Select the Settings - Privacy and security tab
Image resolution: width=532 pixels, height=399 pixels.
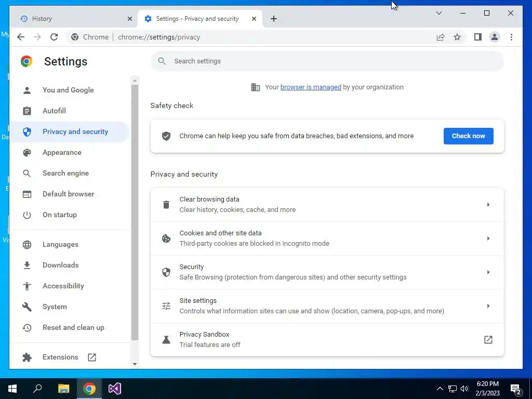click(x=200, y=19)
